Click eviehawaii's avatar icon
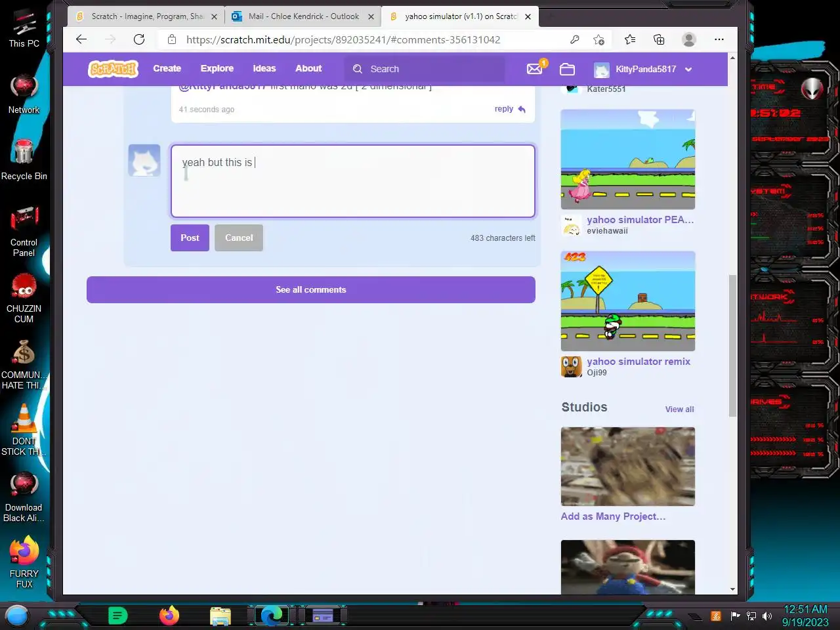The height and width of the screenshot is (630, 840). click(572, 225)
